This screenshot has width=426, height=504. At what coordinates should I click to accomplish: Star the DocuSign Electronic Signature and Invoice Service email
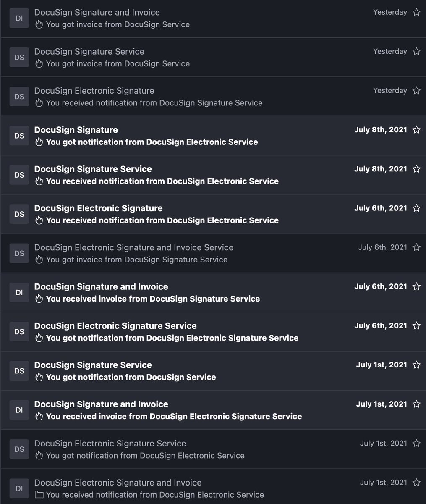coord(416,247)
